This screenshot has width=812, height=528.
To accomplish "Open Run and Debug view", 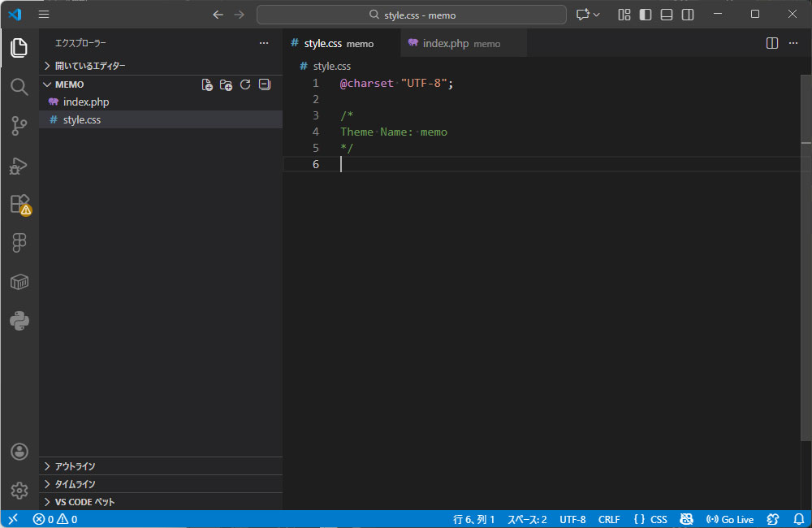I will click(x=19, y=165).
